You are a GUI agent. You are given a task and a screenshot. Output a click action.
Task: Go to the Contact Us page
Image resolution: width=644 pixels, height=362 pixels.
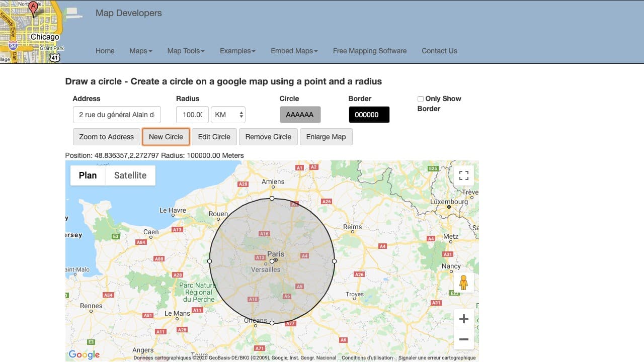439,51
